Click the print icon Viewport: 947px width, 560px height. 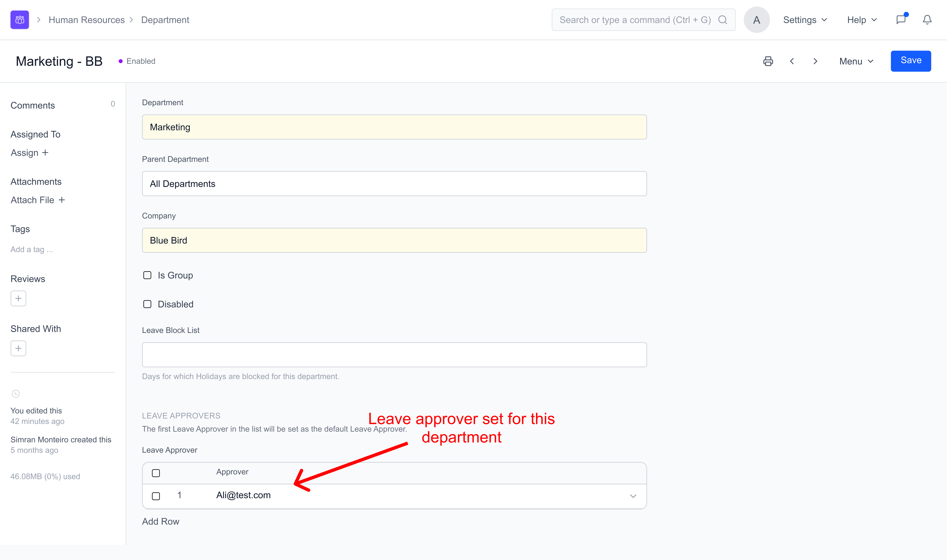(768, 61)
